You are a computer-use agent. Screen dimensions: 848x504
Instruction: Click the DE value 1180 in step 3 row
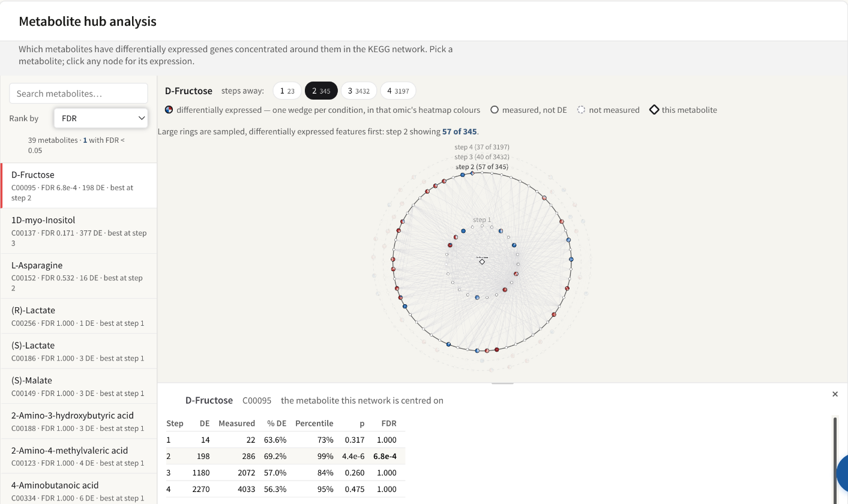(x=200, y=473)
